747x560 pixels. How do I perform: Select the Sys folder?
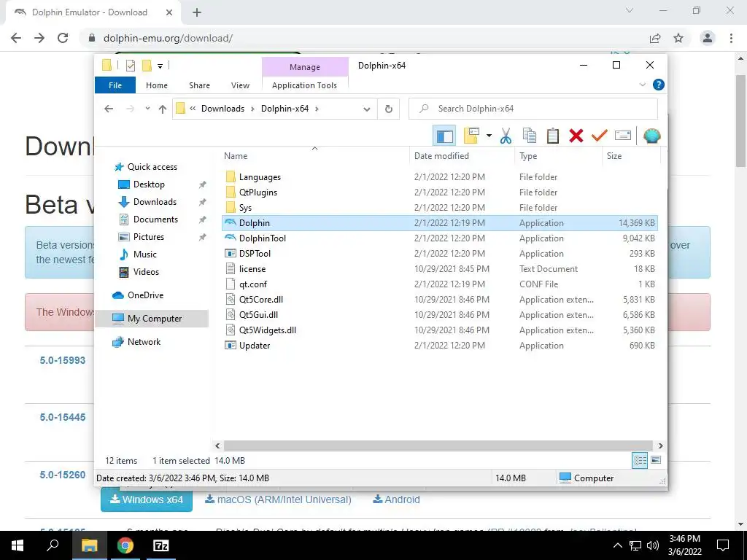pos(440,208)
